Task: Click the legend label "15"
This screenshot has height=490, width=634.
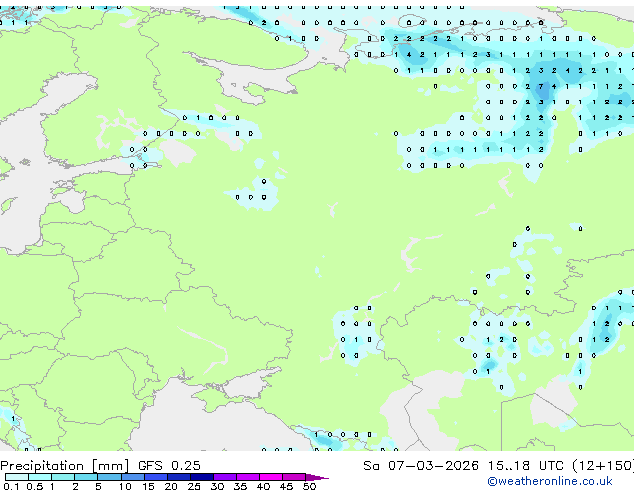Action: click(x=148, y=486)
